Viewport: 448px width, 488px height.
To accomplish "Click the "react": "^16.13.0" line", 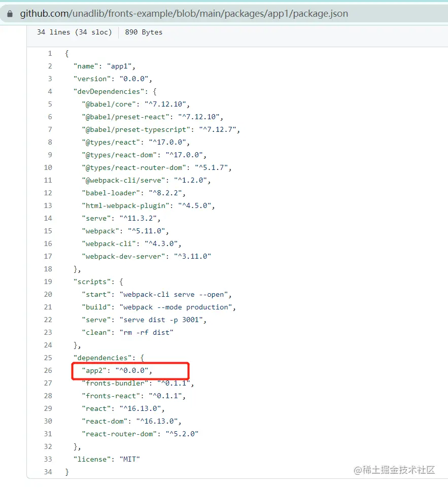I will coord(123,409).
